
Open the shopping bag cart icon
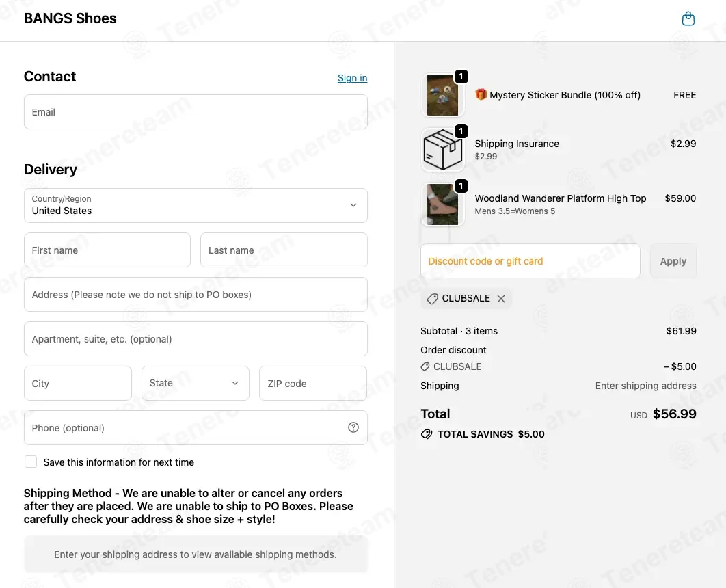pos(688,19)
